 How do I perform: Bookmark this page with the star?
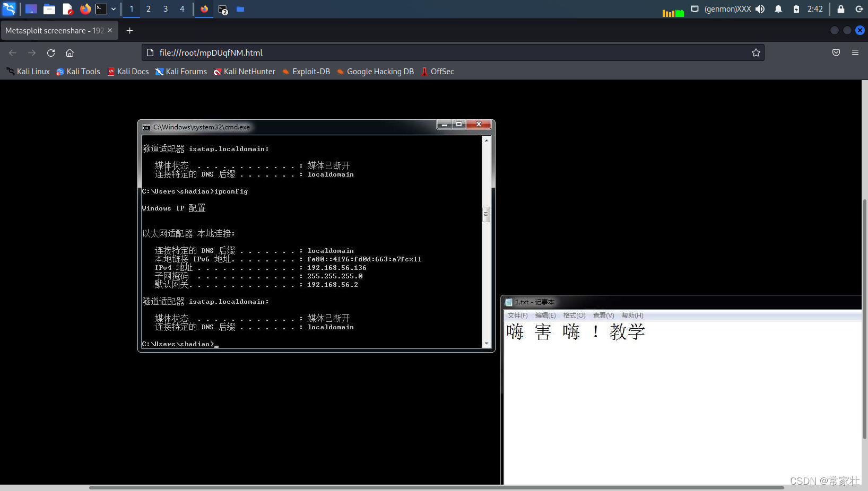[756, 52]
